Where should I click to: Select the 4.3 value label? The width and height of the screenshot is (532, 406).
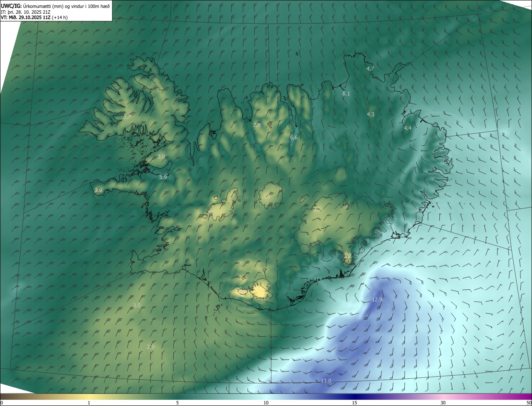(371, 114)
